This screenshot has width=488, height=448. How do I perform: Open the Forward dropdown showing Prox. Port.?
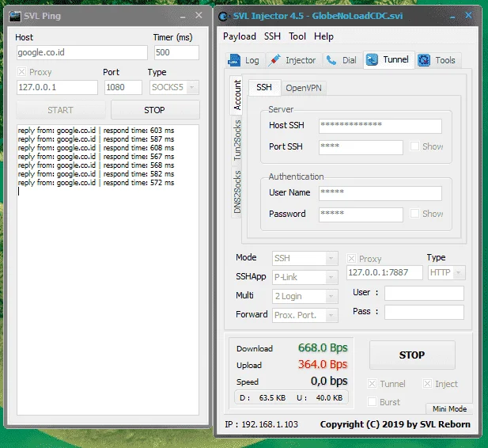tap(305, 315)
